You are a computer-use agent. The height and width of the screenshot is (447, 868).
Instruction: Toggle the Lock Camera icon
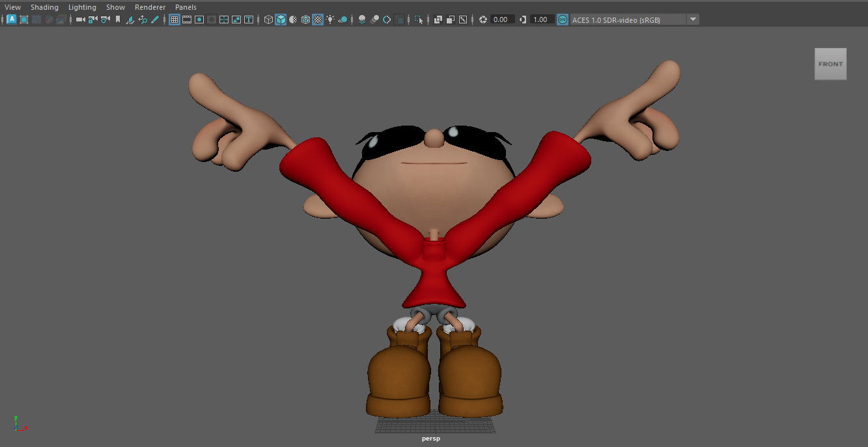pos(92,20)
